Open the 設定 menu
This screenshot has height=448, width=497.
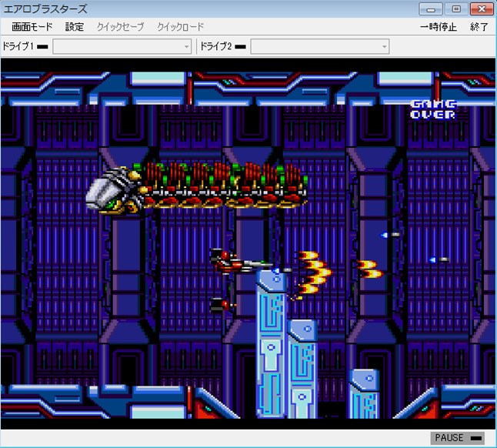coord(75,27)
